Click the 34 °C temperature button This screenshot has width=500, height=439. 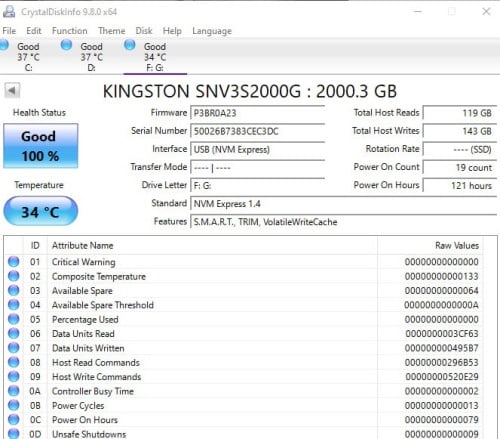(41, 211)
